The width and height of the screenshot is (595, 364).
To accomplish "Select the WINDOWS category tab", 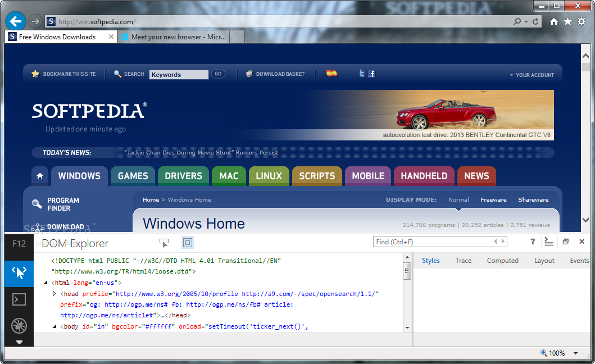I will pos(79,176).
